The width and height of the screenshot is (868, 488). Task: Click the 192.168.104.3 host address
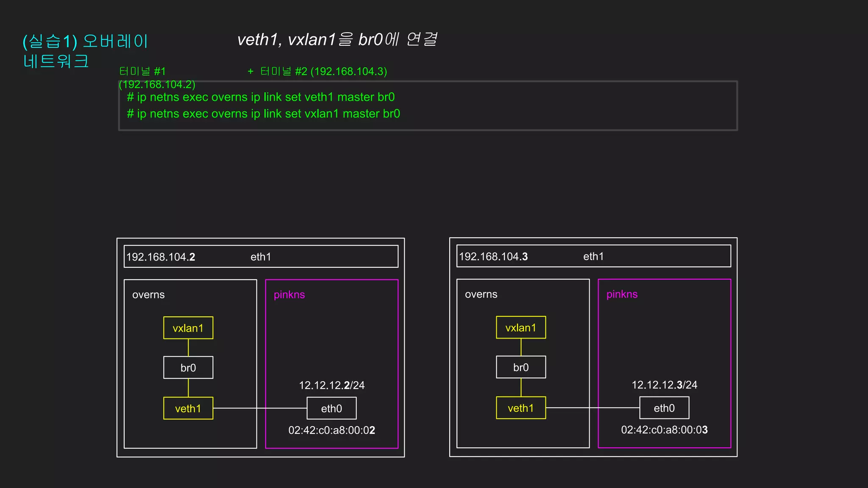click(x=493, y=256)
